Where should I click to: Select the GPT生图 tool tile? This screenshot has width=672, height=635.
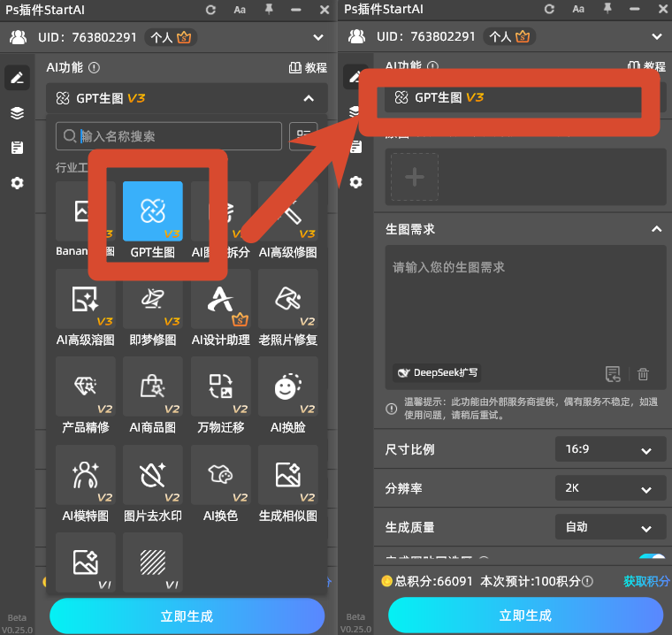coord(153,211)
